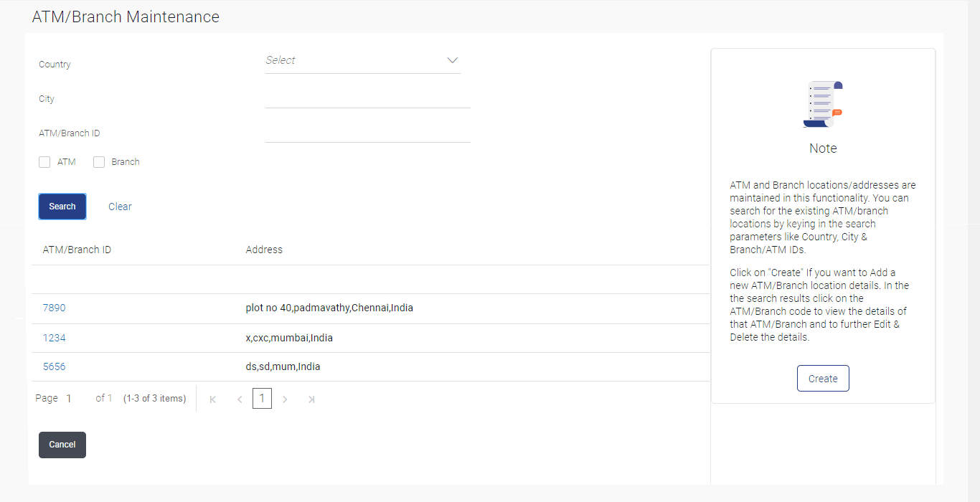Go to first page pagination icon
980x502 pixels.
pos(213,399)
